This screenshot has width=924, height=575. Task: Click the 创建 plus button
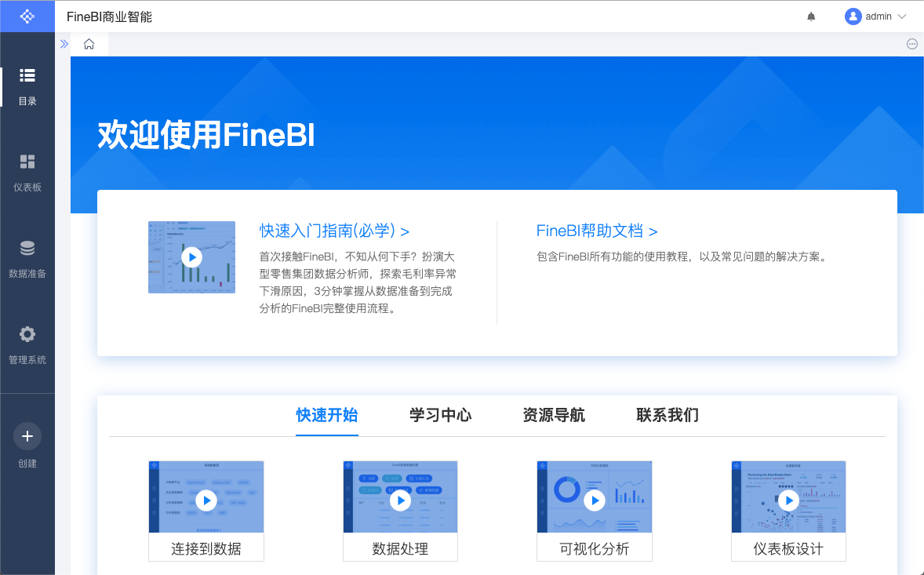tap(27, 436)
